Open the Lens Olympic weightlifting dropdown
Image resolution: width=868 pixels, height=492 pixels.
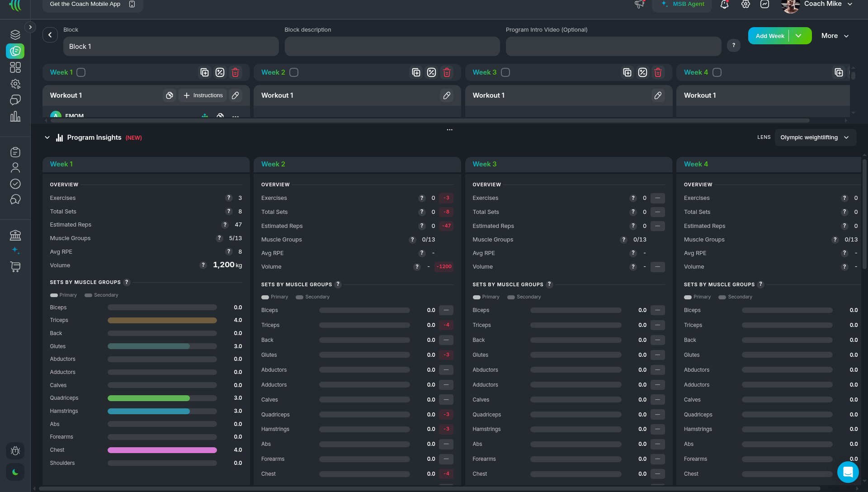click(815, 137)
